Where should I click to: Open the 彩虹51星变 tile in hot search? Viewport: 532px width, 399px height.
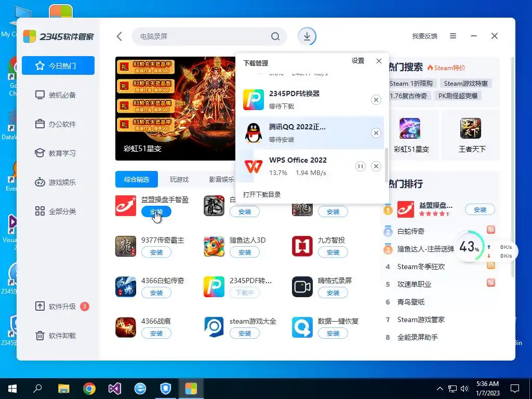(x=411, y=136)
